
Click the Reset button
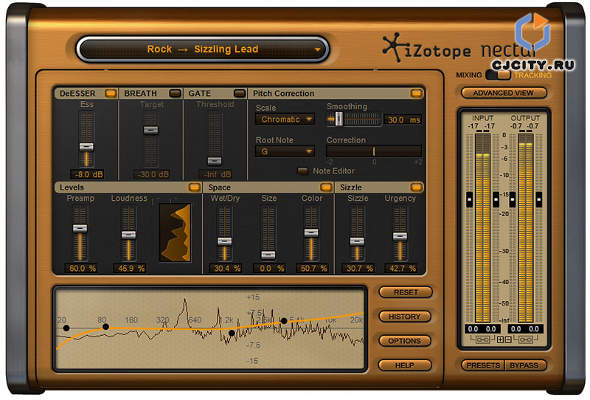pos(406,292)
